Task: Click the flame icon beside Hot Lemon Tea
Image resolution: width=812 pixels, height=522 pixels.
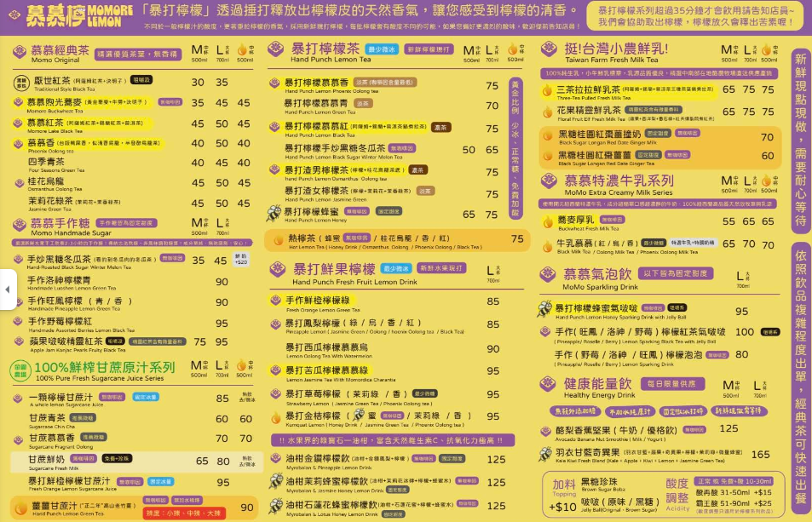Action: coord(279,239)
